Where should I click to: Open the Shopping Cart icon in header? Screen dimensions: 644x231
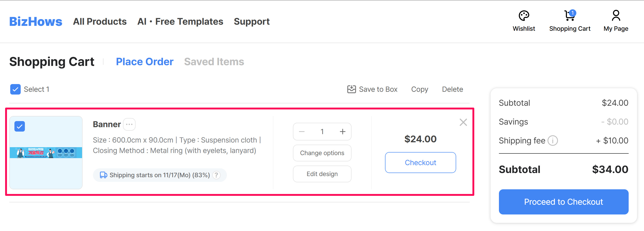coord(570,16)
